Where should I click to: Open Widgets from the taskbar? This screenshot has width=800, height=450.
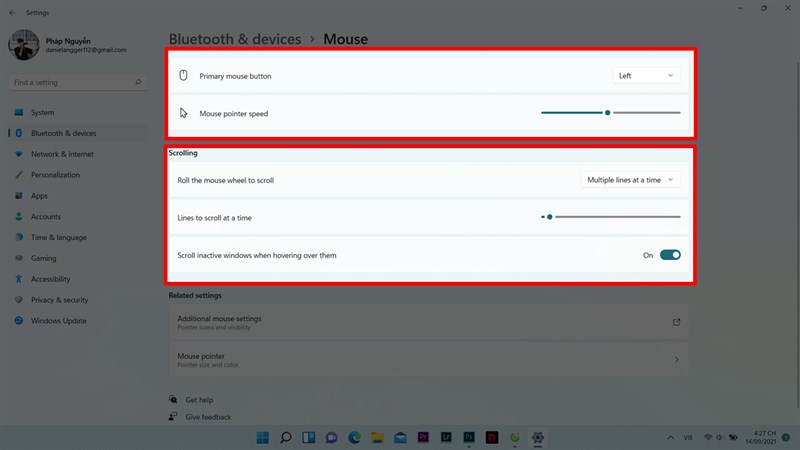click(x=309, y=437)
